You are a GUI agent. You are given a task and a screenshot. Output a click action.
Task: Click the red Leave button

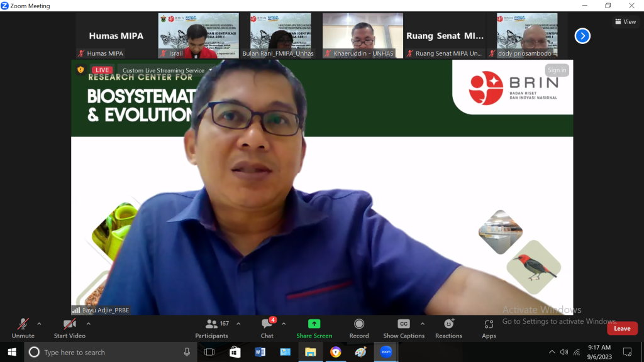pos(622,329)
